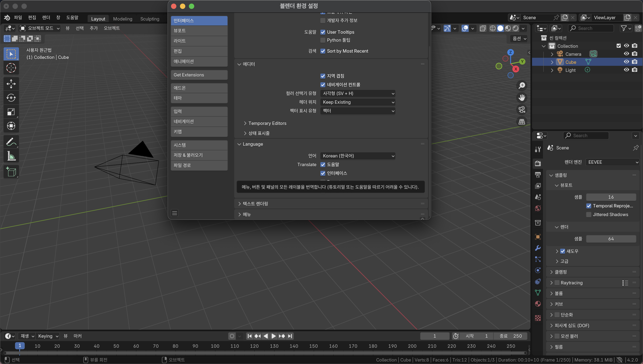643x364 pixels.
Task: Click the zoom magnifier navigation icon
Action: coord(522,85)
